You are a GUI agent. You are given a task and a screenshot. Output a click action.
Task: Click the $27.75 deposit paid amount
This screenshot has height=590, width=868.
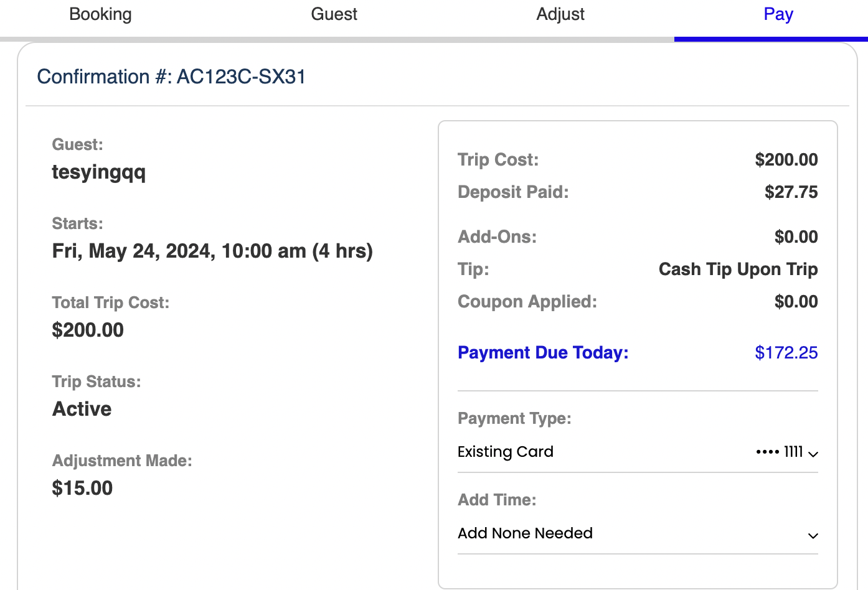tap(791, 192)
